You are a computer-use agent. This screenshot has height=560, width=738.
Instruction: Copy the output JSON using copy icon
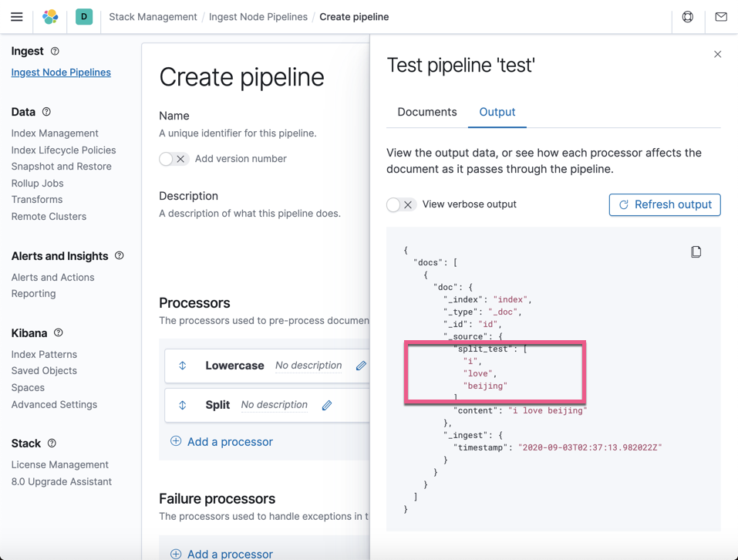[696, 251]
